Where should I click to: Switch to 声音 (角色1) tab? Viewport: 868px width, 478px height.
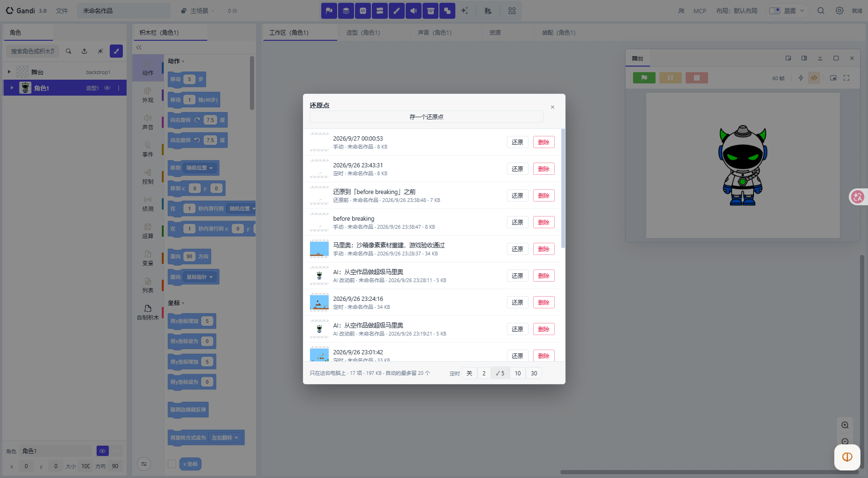[435, 32]
